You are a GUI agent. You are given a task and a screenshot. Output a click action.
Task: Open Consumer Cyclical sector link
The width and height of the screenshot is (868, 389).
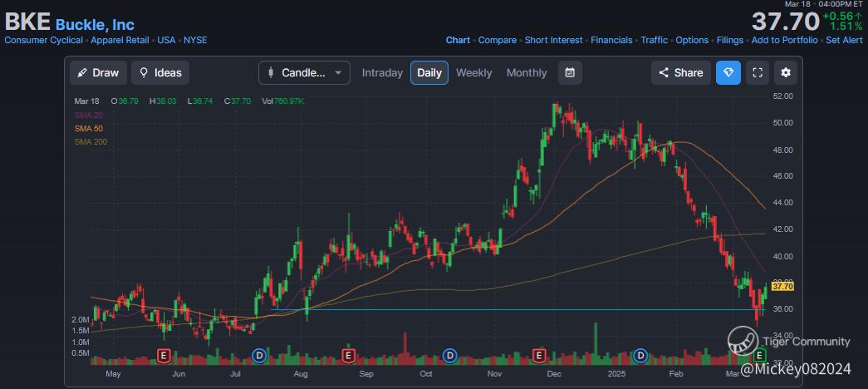click(x=44, y=40)
